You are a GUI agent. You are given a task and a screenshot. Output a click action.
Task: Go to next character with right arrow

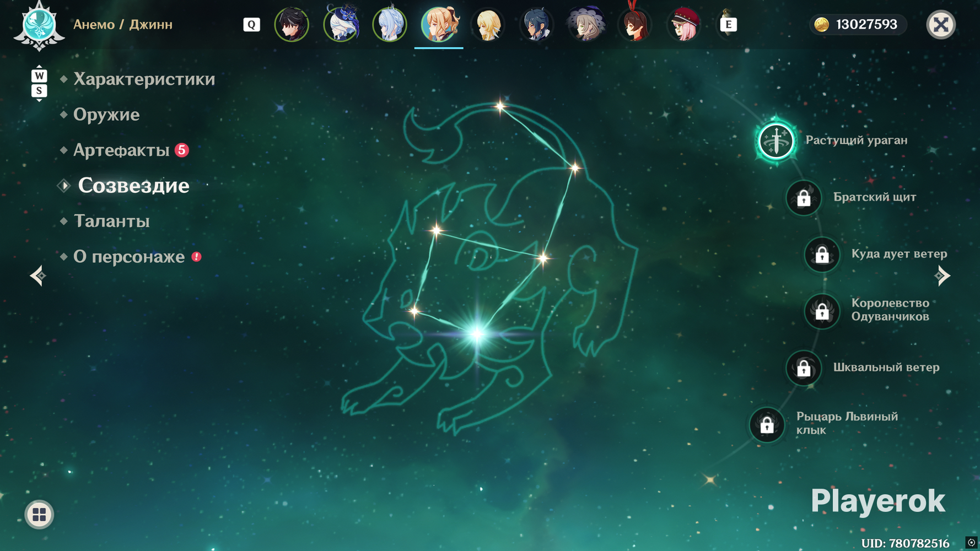tap(943, 275)
